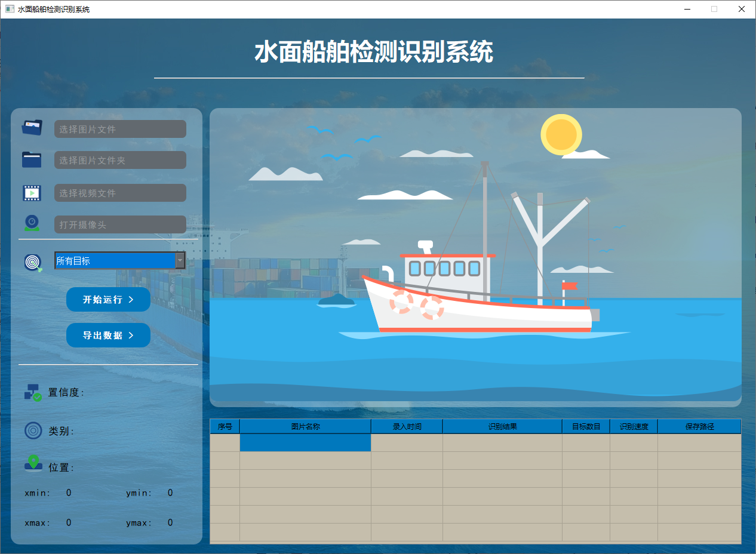Click the 位置 location pin icon
The width and height of the screenshot is (756, 554).
pyautogui.click(x=33, y=466)
